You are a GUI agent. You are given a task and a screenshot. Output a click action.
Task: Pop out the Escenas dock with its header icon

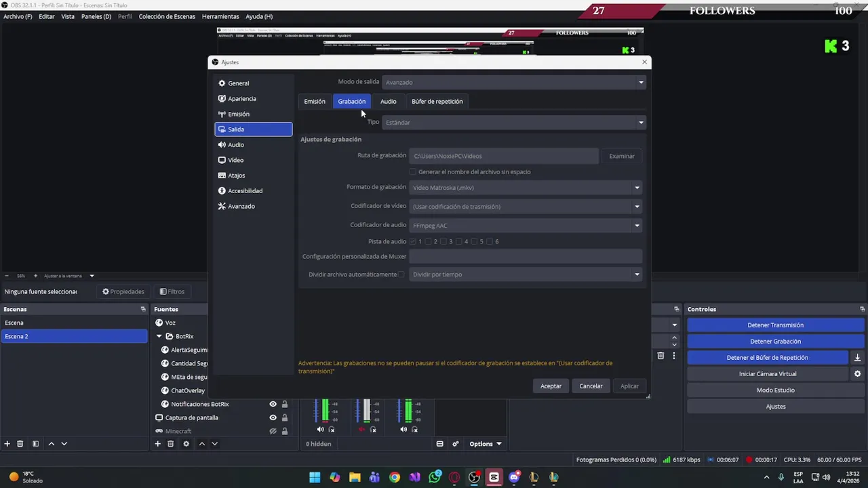143,309
